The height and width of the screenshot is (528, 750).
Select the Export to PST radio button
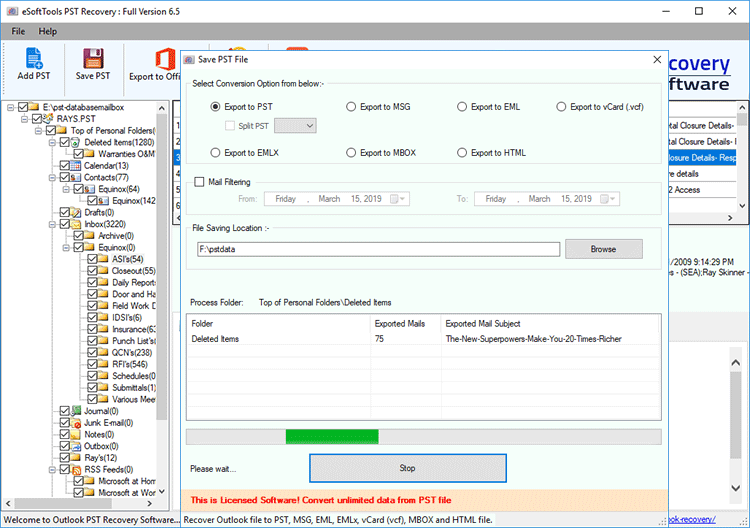point(216,107)
